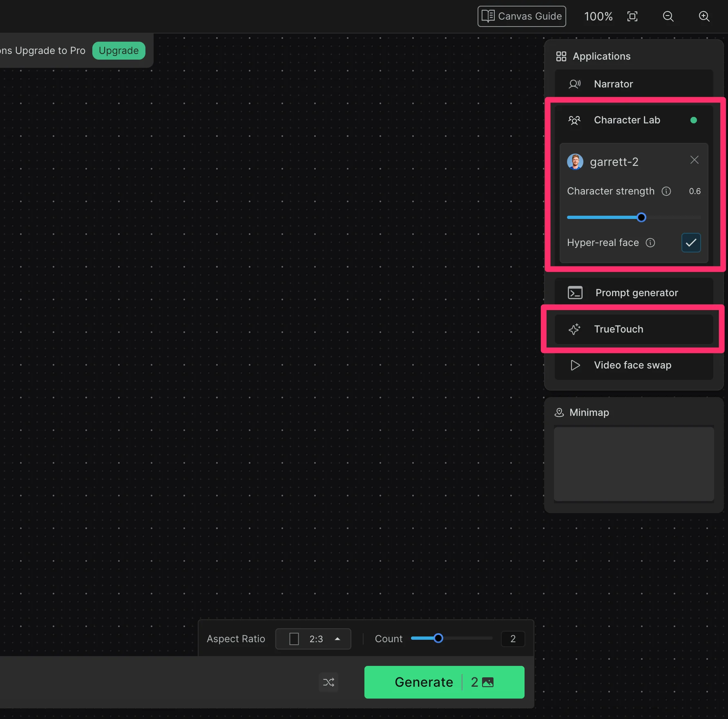Click the fit-to-screen icon

click(632, 16)
